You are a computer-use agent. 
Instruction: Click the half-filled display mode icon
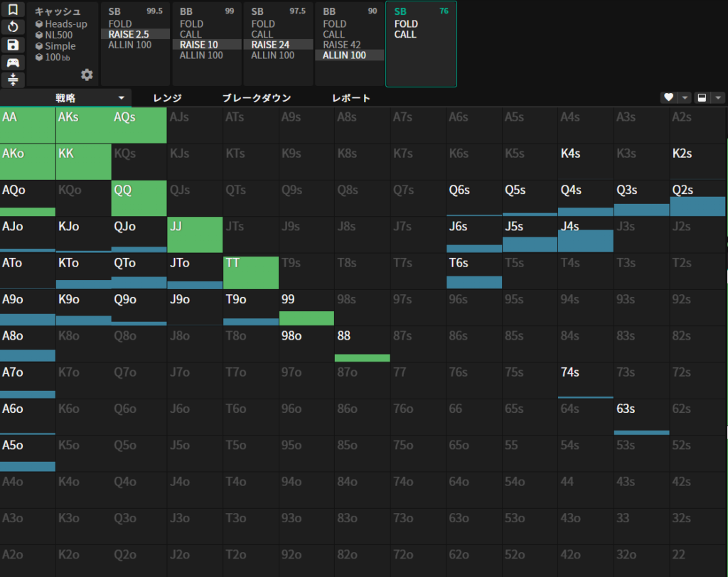[702, 98]
